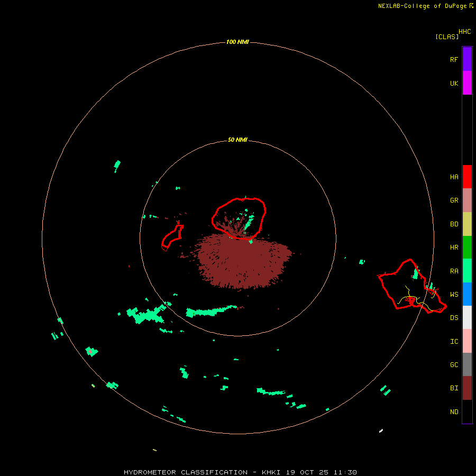476x476 pixels.
Task: Click the DS legend label
Action: 454,318
